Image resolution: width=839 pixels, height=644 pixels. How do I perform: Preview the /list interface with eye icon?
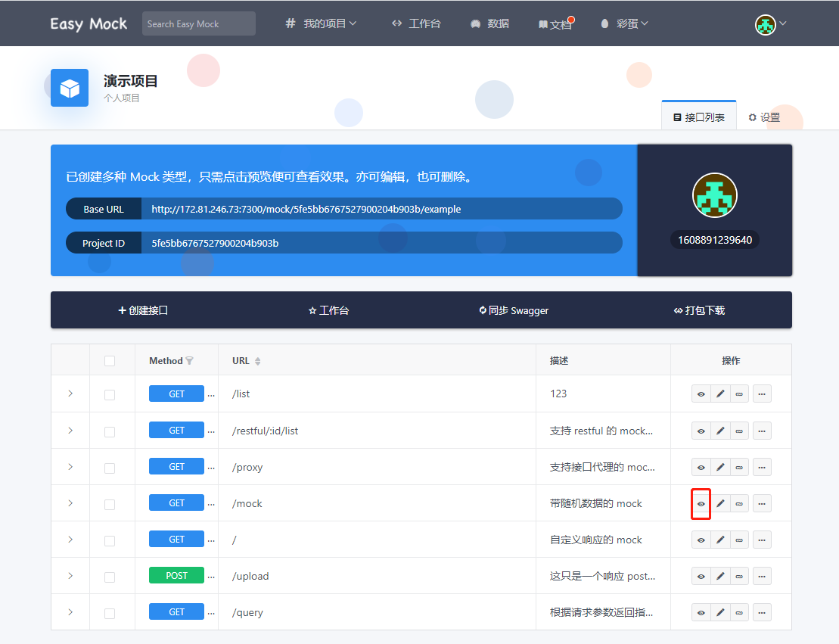coord(701,394)
